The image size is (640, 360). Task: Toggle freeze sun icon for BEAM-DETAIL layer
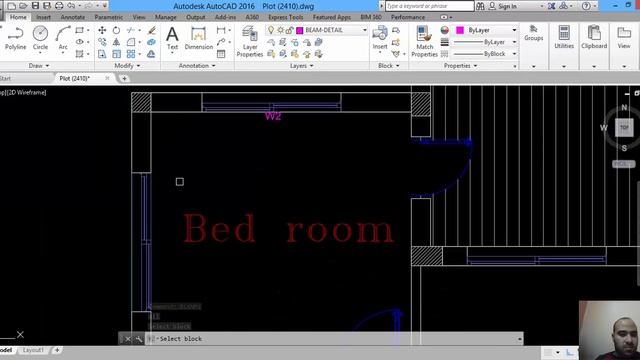280,30
